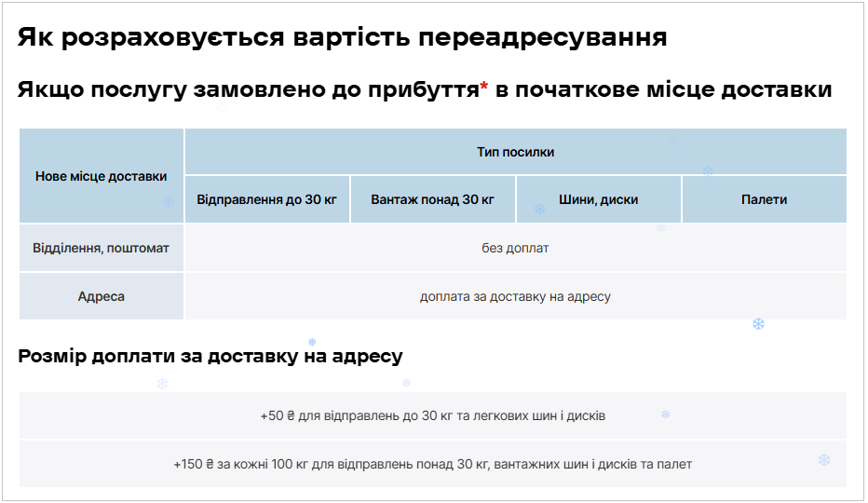This screenshot has height=503, width=868.
Task: Click the snowflake at the end of the +150 ₴ row
Action: click(x=823, y=460)
